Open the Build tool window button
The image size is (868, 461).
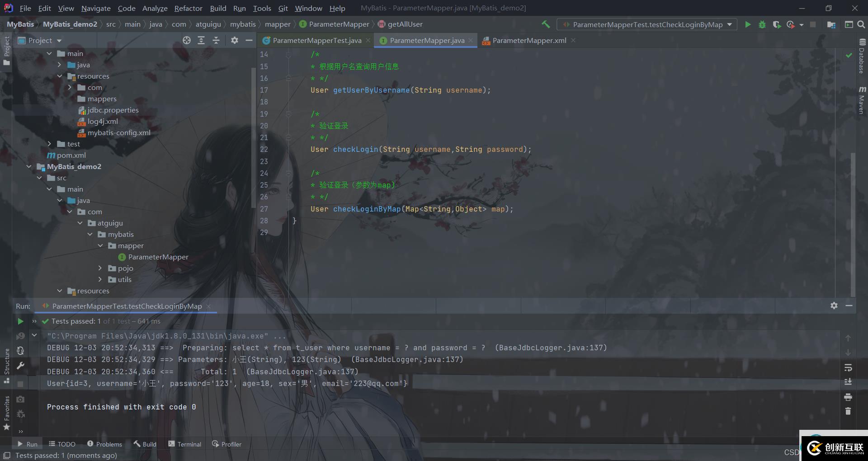coord(145,444)
